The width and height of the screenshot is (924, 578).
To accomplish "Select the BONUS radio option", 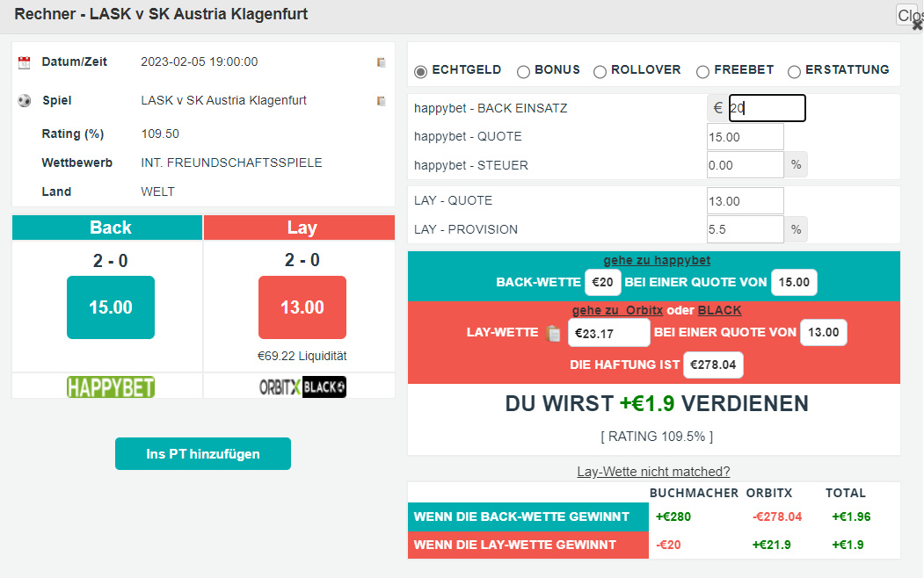I will tap(523, 72).
